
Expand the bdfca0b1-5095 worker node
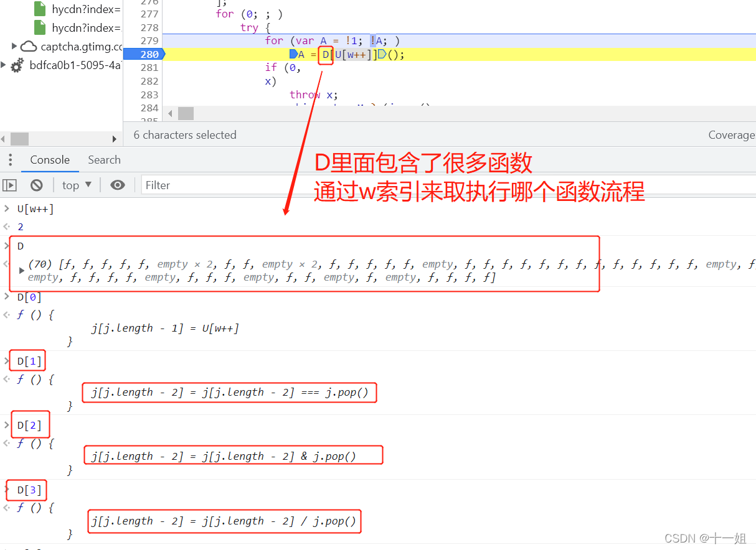(x=4, y=64)
